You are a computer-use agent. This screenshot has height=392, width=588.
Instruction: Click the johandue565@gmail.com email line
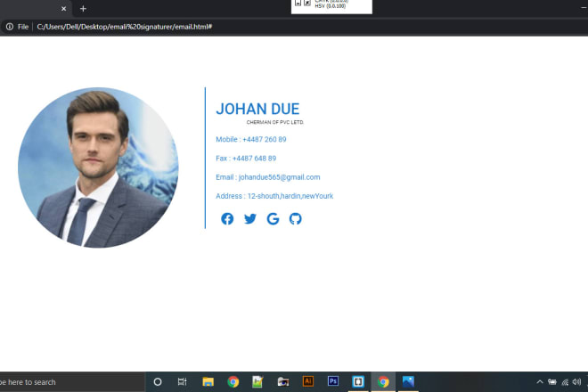(268, 177)
